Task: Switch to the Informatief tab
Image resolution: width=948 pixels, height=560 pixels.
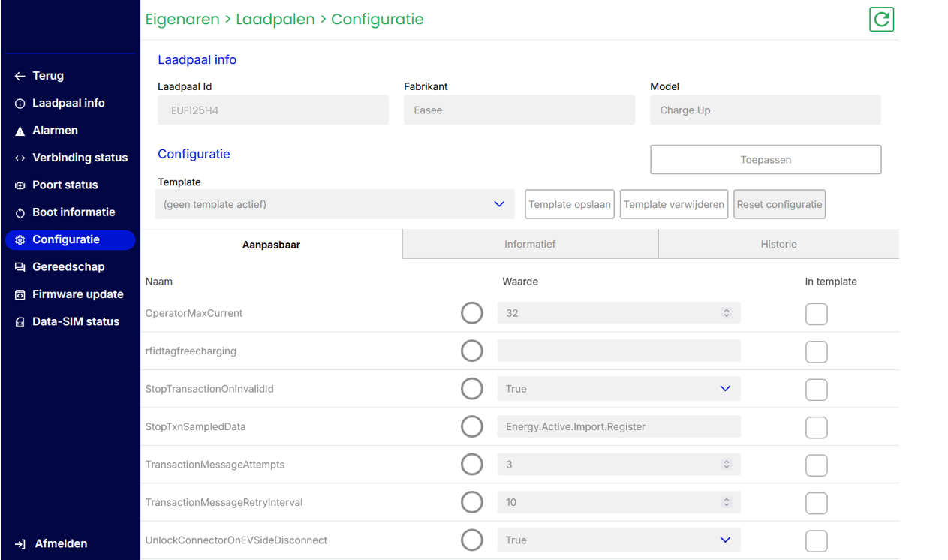Action: 530,245
